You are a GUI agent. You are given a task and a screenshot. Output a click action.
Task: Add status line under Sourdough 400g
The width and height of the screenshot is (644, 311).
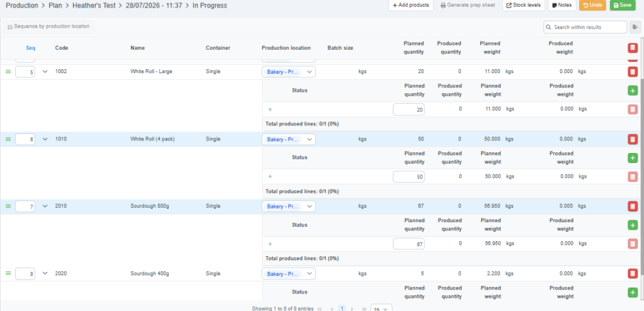point(633,293)
